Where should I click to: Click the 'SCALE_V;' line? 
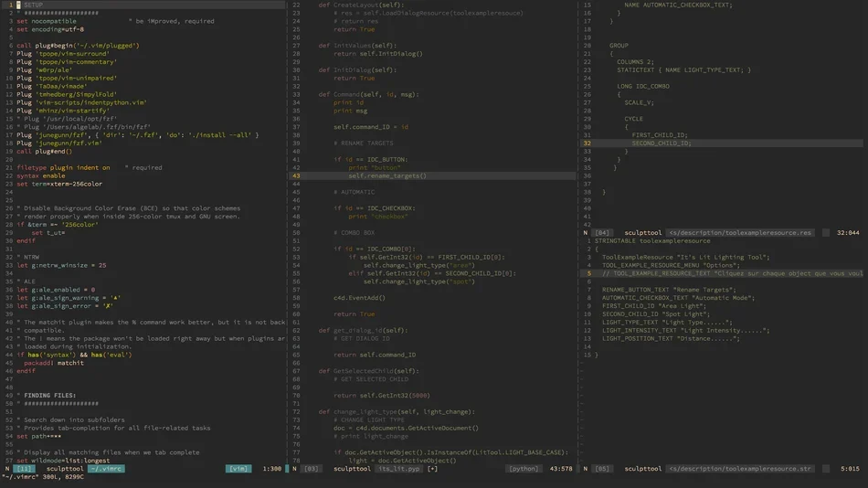(640, 102)
